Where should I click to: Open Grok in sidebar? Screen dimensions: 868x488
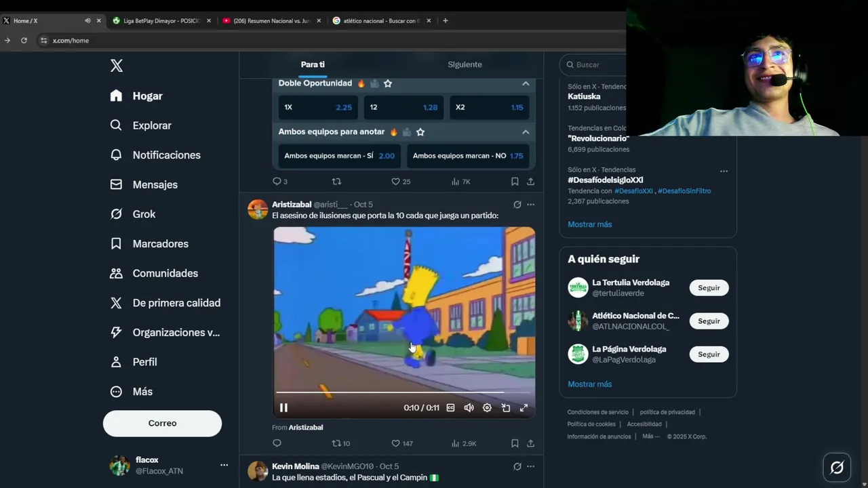click(x=133, y=214)
